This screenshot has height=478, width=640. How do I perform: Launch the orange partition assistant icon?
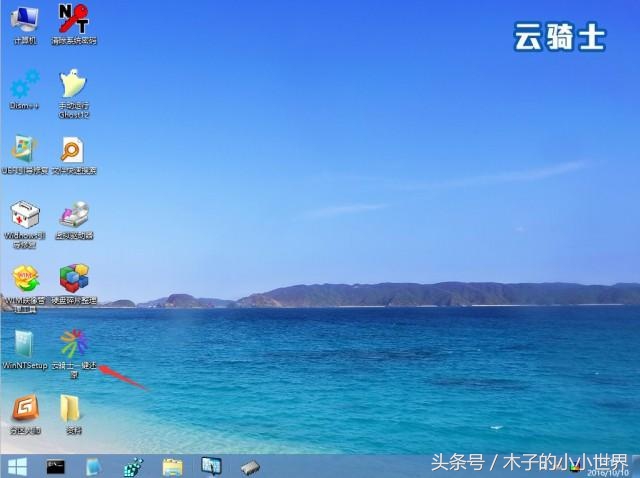click(x=24, y=408)
